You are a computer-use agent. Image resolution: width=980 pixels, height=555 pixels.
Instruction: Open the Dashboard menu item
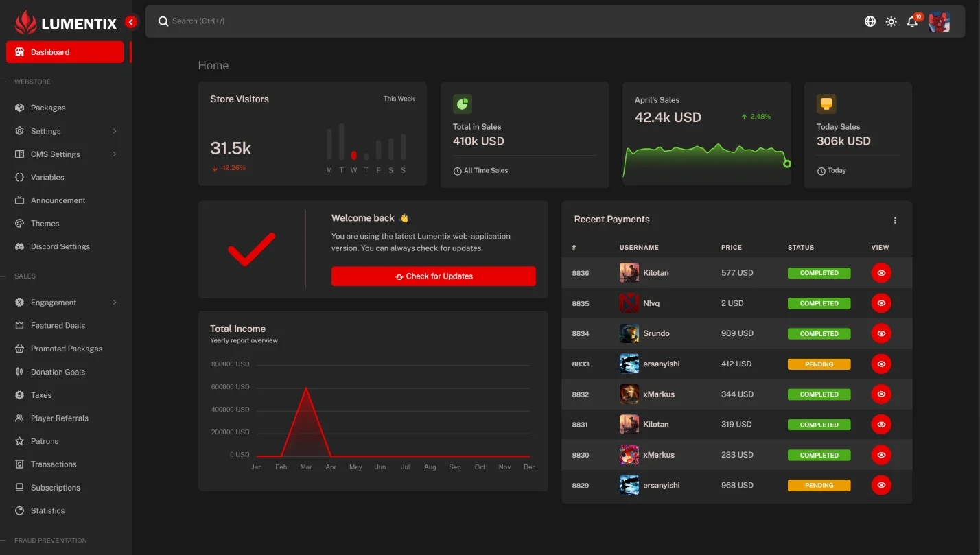pos(65,52)
